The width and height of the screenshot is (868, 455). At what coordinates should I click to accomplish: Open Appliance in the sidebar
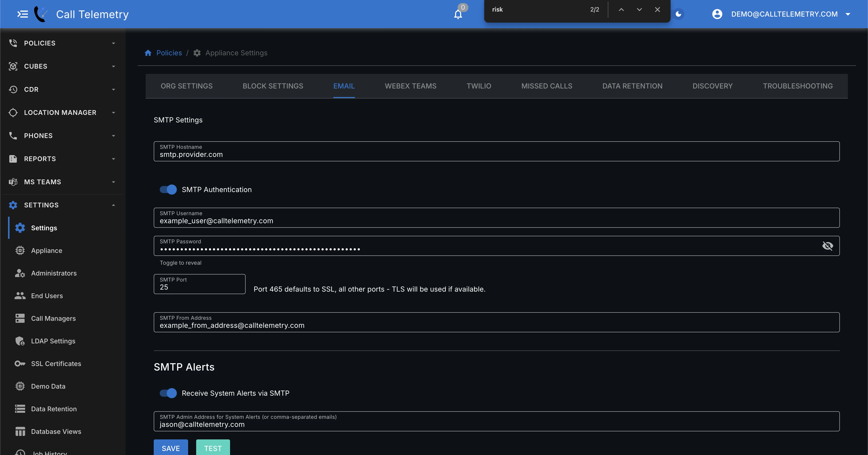coord(66,251)
